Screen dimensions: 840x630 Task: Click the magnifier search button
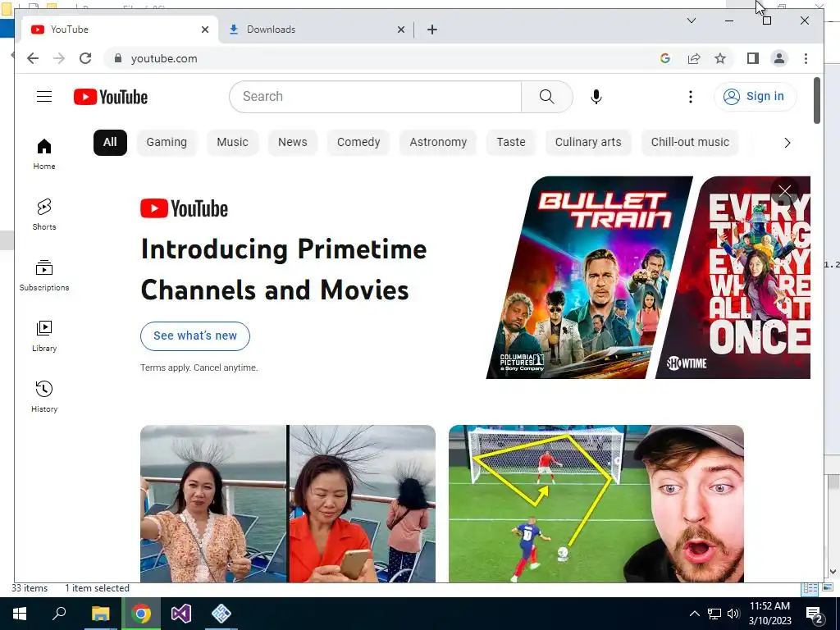click(546, 97)
